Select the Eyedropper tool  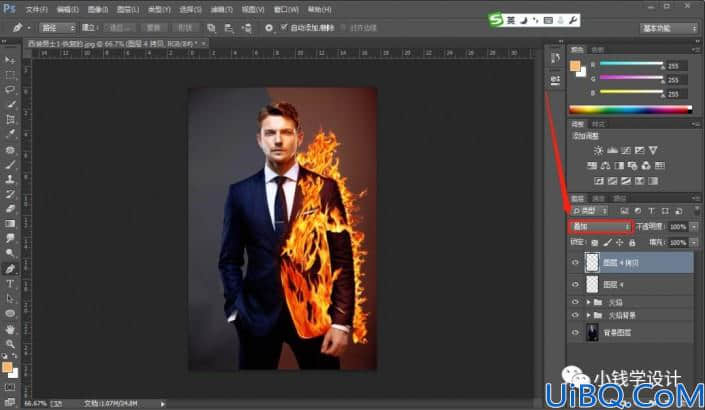(10, 134)
